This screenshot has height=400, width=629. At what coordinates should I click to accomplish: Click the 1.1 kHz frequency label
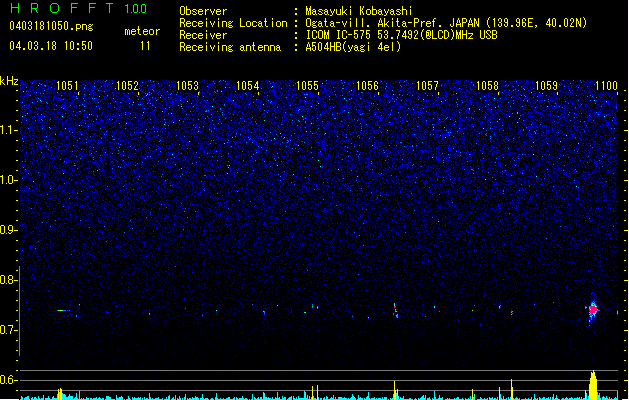9,130
